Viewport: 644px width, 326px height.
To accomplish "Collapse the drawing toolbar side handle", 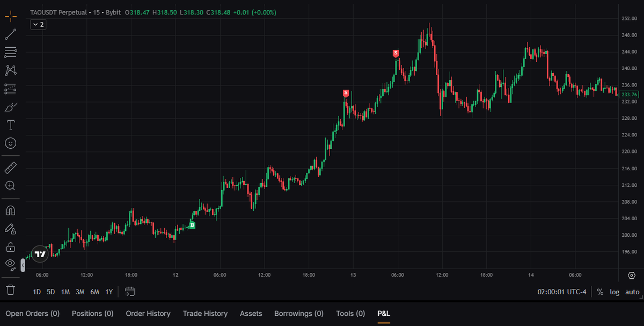I will click(x=23, y=265).
